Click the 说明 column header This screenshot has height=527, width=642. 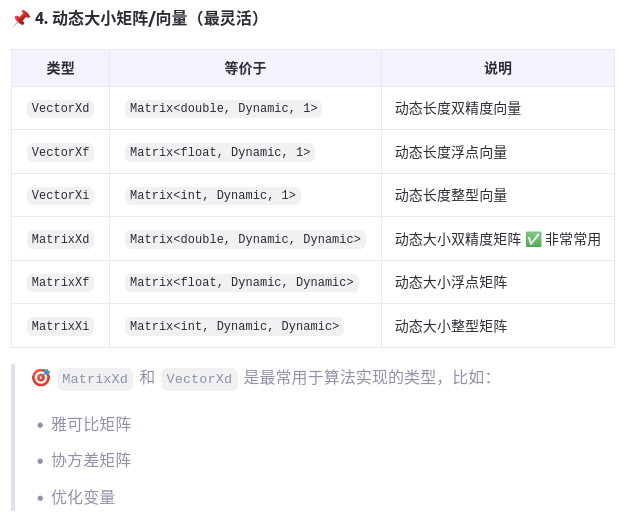(x=498, y=68)
